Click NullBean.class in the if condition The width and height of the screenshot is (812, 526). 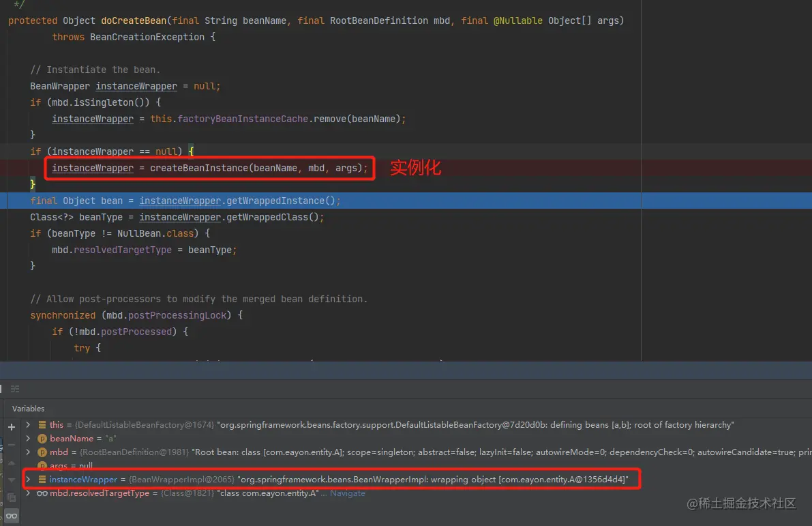pos(155,234)
